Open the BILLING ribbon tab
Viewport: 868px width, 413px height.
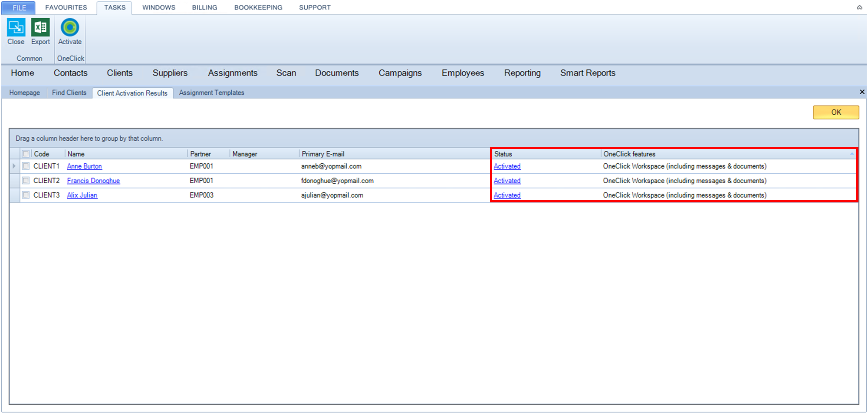pyautogui.click(x=204, y=7)
